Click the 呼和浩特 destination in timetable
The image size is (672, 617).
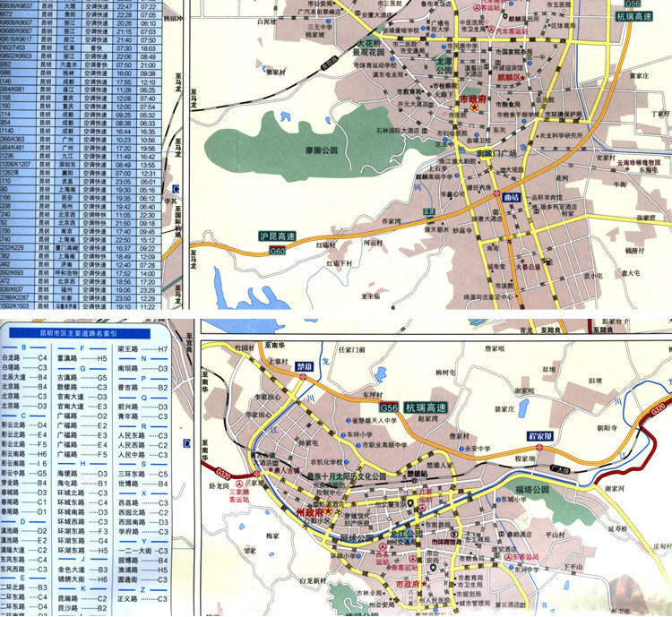tap(68, 273)
